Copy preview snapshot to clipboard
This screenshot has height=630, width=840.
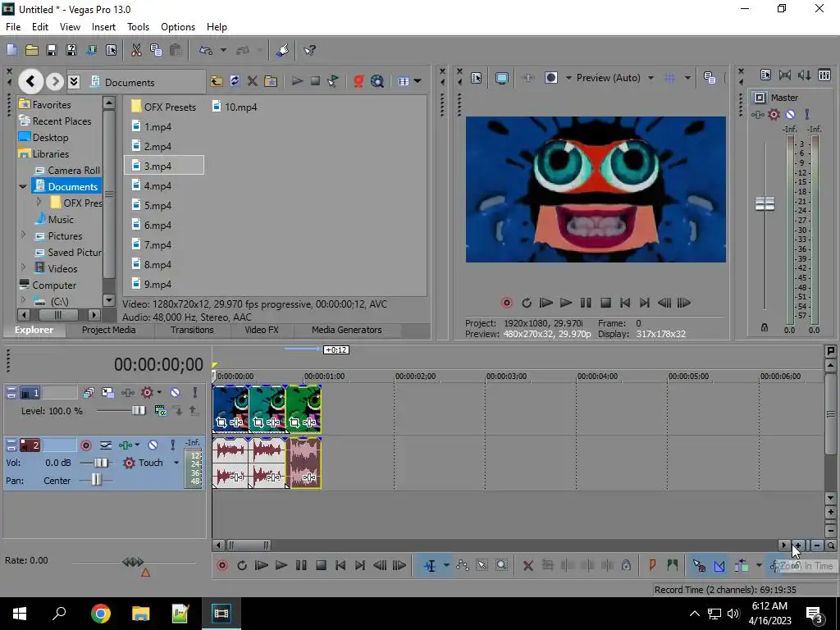(x=710, y=78)
